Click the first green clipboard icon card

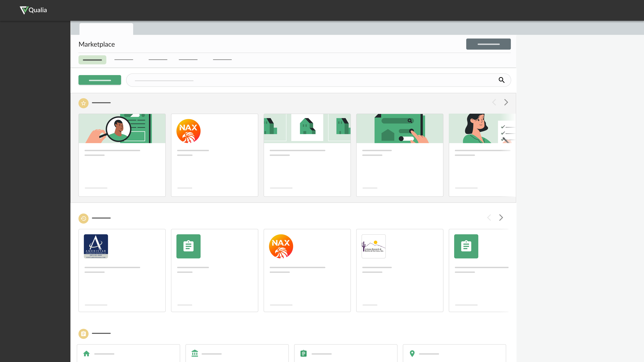(x=214, y=270)
